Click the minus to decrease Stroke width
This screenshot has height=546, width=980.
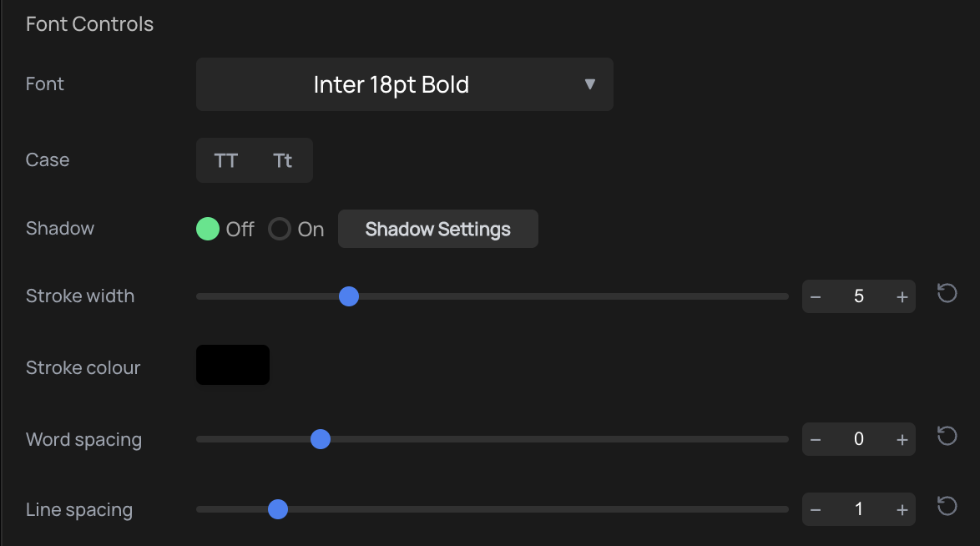pyautogui.click(x=815, y=296)
